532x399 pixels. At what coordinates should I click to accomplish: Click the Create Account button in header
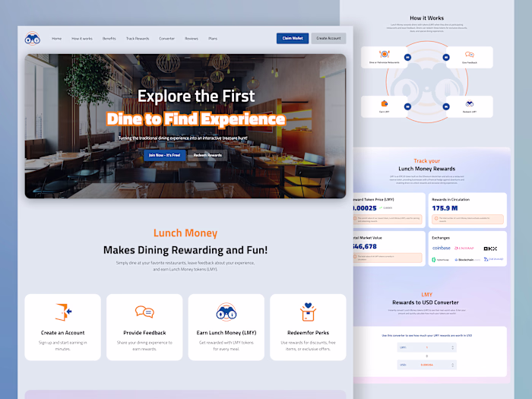pos(328,38)
